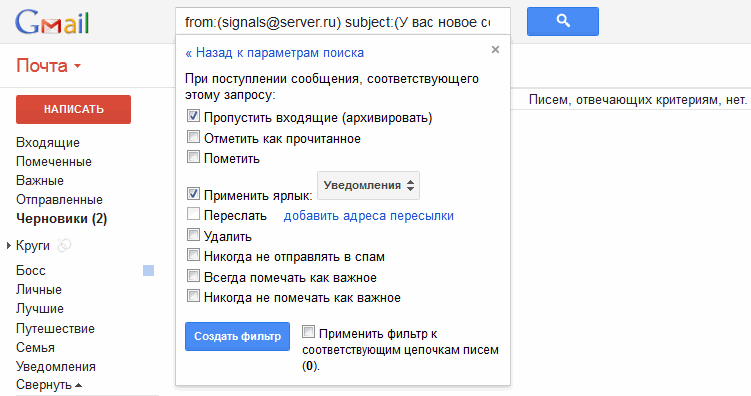Image resolution: width=751 pixels, height=396 pixels.
Task: Open the Входящие folder
Action: click(x=48, y=142)
